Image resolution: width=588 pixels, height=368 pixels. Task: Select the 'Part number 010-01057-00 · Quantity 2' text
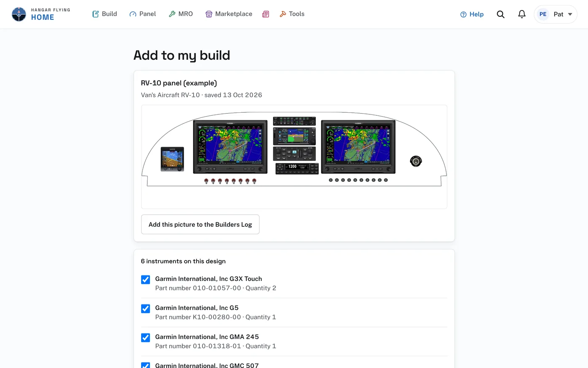point(216,288)
